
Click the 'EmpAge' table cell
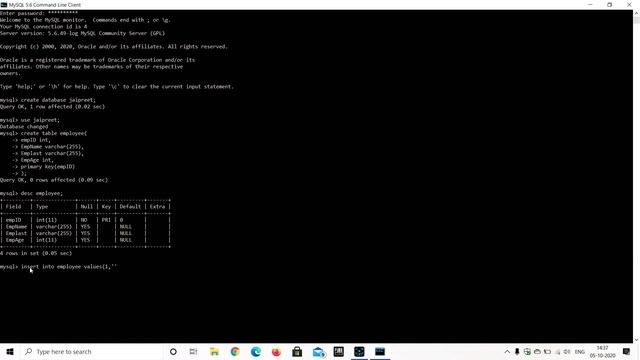[x=15, y=240]
